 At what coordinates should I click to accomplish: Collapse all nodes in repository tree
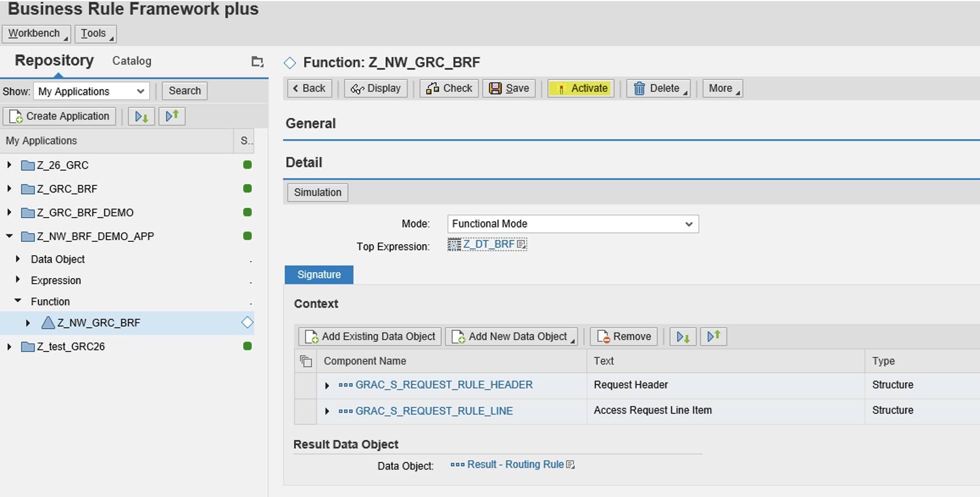coord(172,116)
